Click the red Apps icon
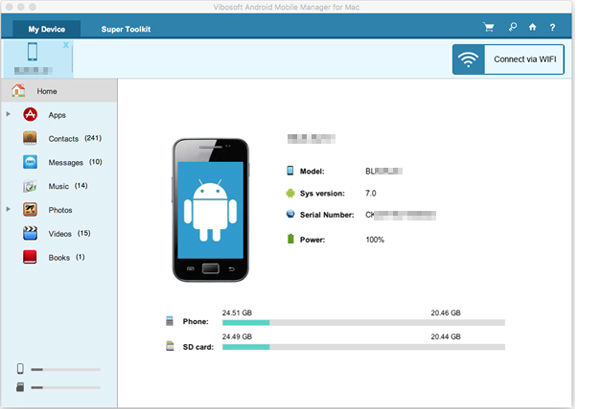Viewport: 600px width, 409px height. point(30,114)
